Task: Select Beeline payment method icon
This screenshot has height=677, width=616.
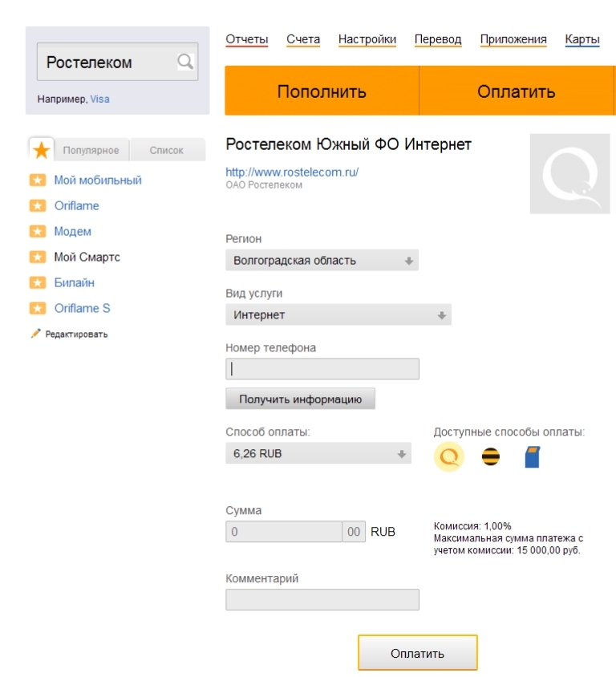Action: point(490,456)
